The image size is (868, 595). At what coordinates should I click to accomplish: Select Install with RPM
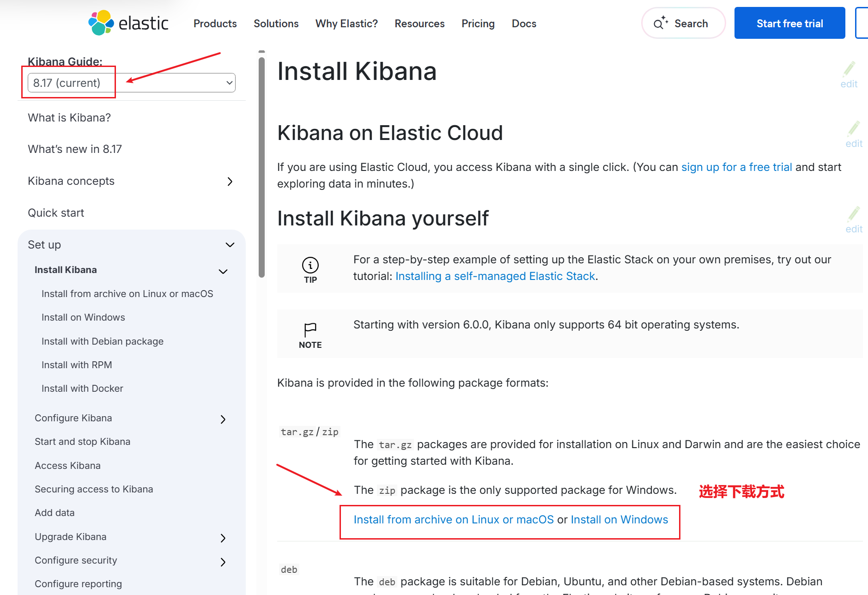pos(77,365)
